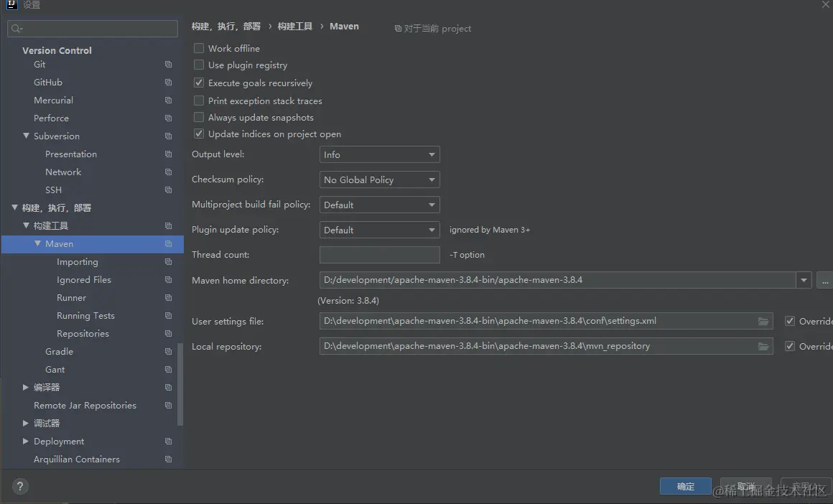Click the project-level icon beside 构建工具
833x504 pixels.
tap(169, 225)
